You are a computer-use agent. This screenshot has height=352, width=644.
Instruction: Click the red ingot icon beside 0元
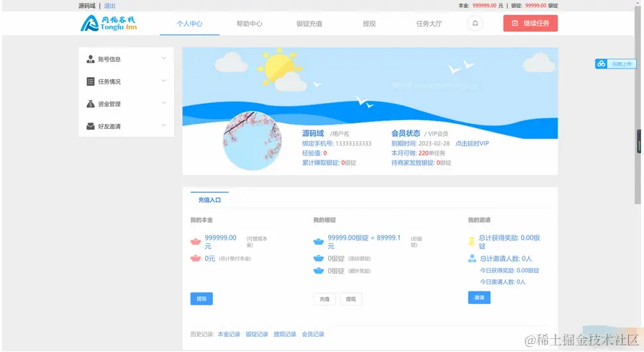[x=196, y=258]
